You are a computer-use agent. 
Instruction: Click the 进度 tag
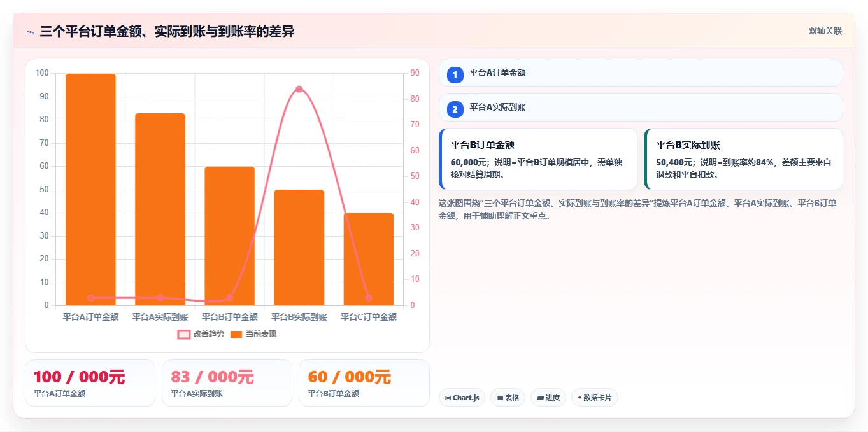point(548,398)
